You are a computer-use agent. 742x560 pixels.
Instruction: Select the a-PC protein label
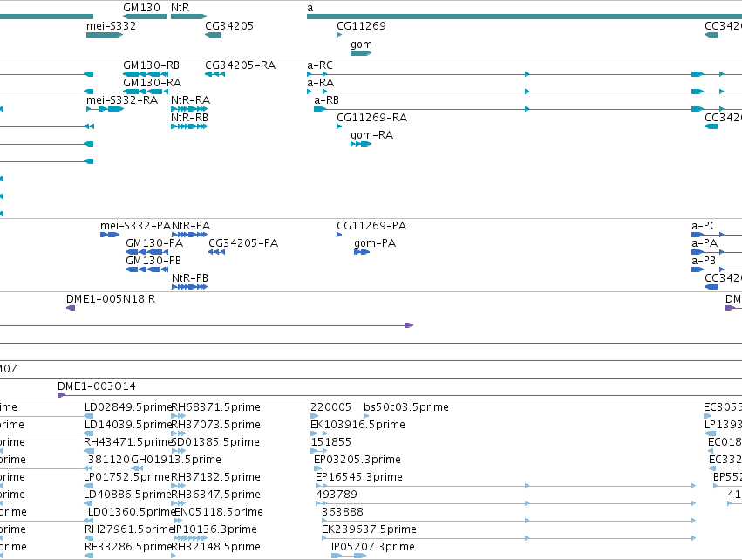(705, 225)
